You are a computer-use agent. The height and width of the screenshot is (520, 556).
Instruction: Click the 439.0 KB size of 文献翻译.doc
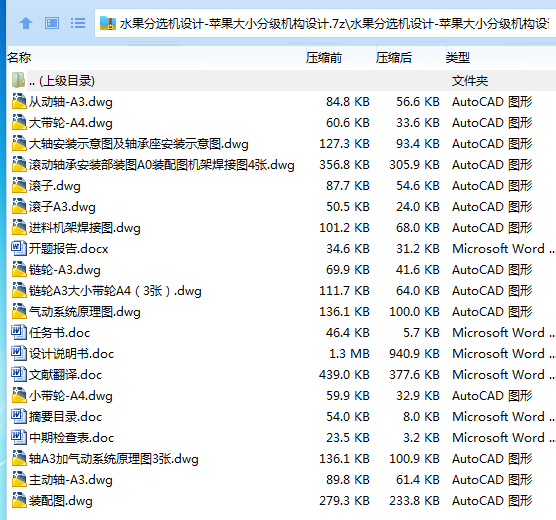[344, 375]
